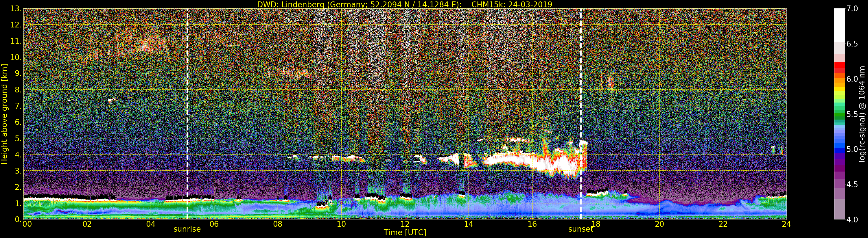This screenshot has height=238, width=868.
Task: Click height axis tick label '1.'
Action: [18, 203]
